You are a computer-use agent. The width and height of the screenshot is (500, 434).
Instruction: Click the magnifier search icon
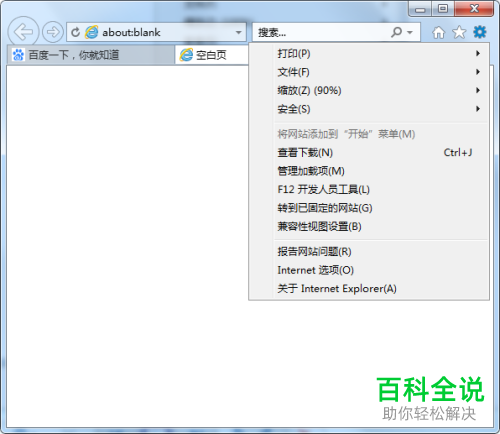[396, 32]
